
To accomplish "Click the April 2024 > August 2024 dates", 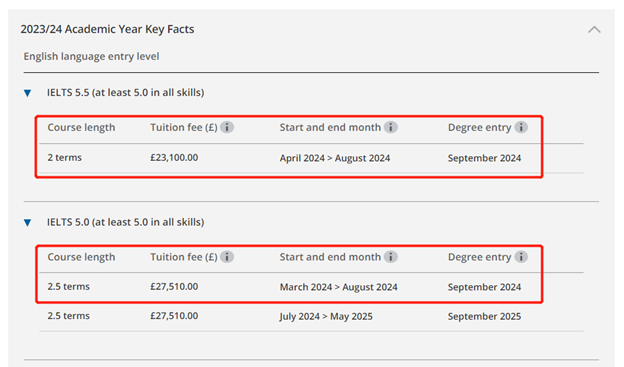I will pyautogui.click(x=335, y=158).
